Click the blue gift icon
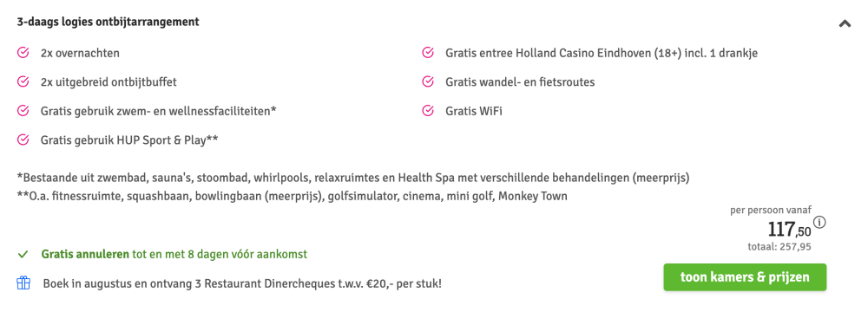Image resolution: width=868 pixels, height=312 pixels. [x=23, y=283]
